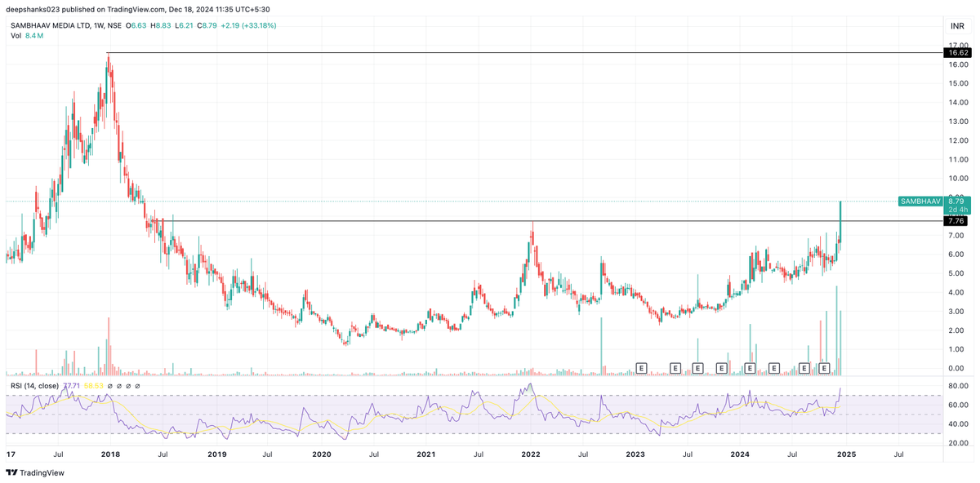Image resolution: width=980 pixels, height=483 pixels.
Task: Click the 2022 label on time axis
Action: (531, 454)
